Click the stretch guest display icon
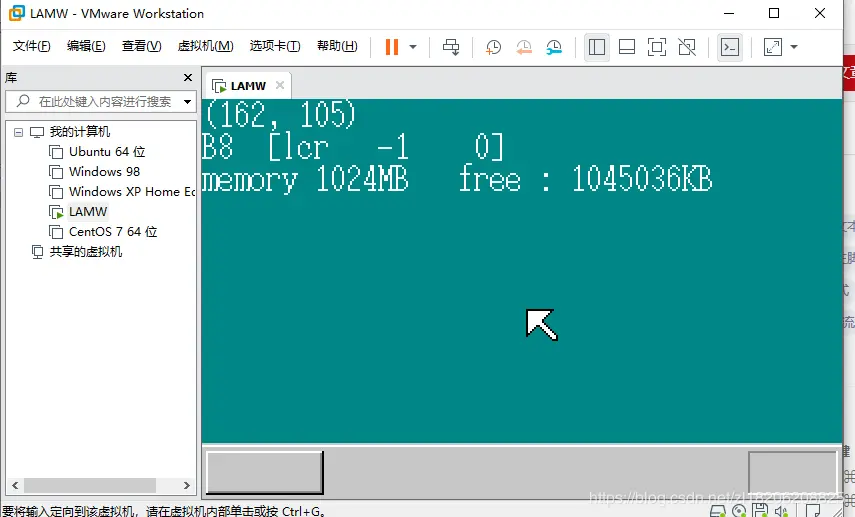855x517 pixels. pos(773,47)
